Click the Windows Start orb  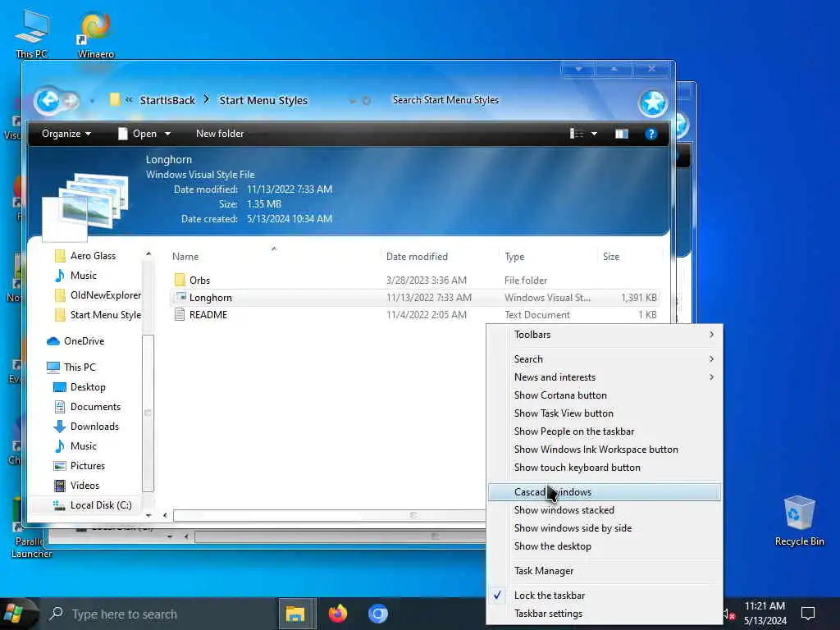pyautogui.click(x=15, y=614)
